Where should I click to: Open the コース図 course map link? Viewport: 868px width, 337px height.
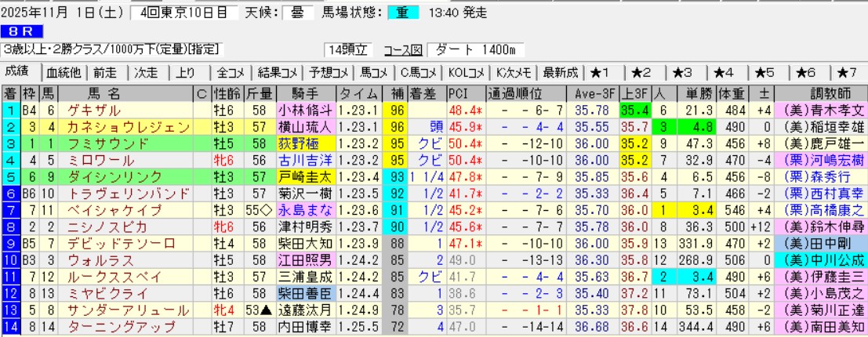click(x=403, y=50)
